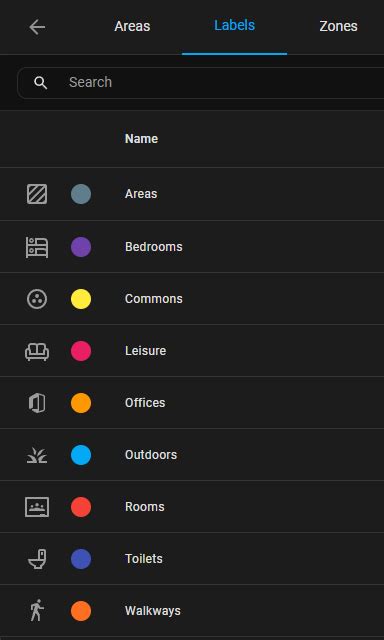Click the toilet icon for Toilets
This screenshot has height=640, width=384.
click(x=37, y=559)
